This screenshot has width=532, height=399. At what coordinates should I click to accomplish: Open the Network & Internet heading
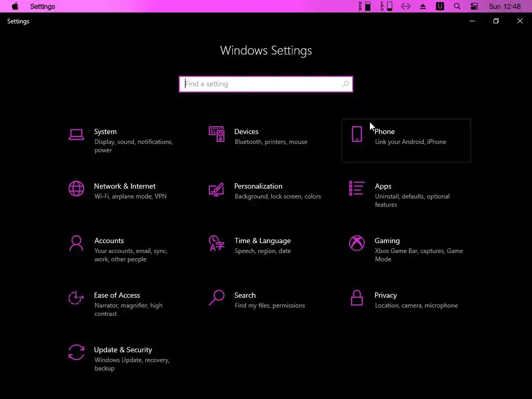point(125,186)
